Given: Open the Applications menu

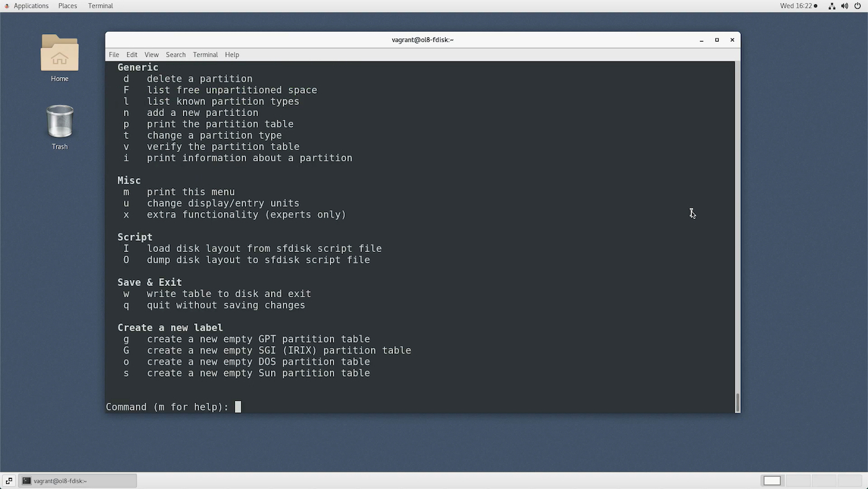Looking at the screenshot, I should [x=31, y=6].
